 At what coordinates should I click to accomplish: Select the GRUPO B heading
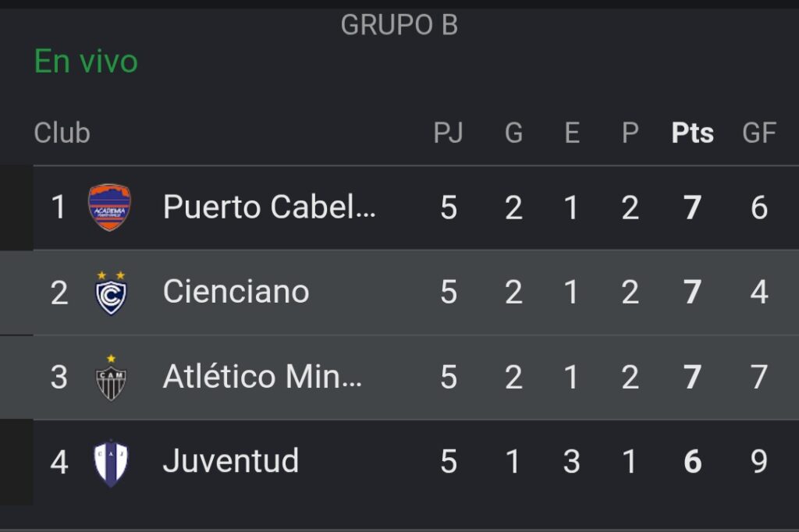(x=399, y=25)
